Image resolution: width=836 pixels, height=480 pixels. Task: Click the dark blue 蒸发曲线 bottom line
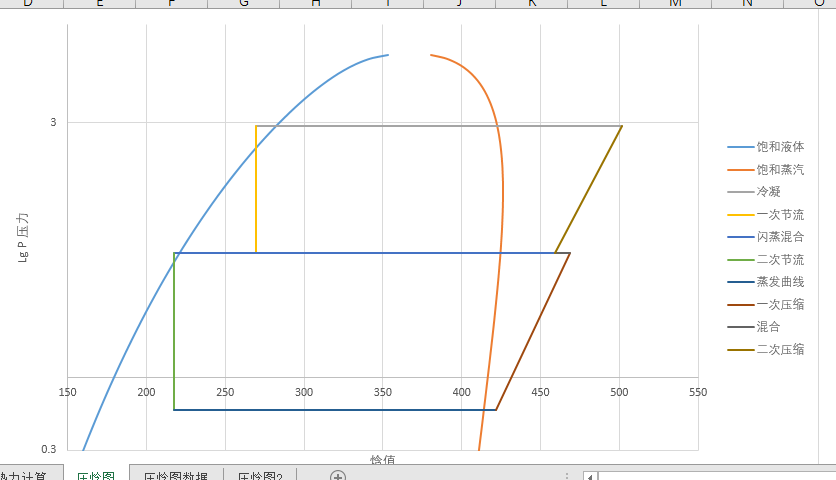[335, 410]
